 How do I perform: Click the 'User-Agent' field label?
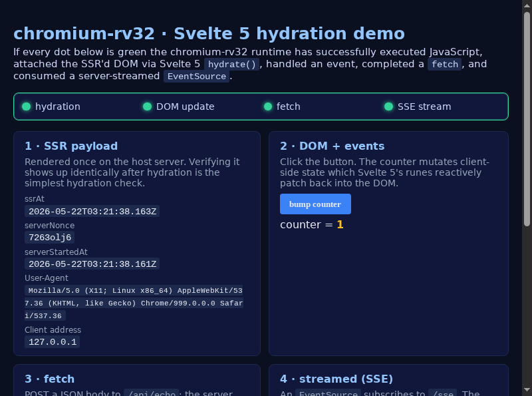47,278
